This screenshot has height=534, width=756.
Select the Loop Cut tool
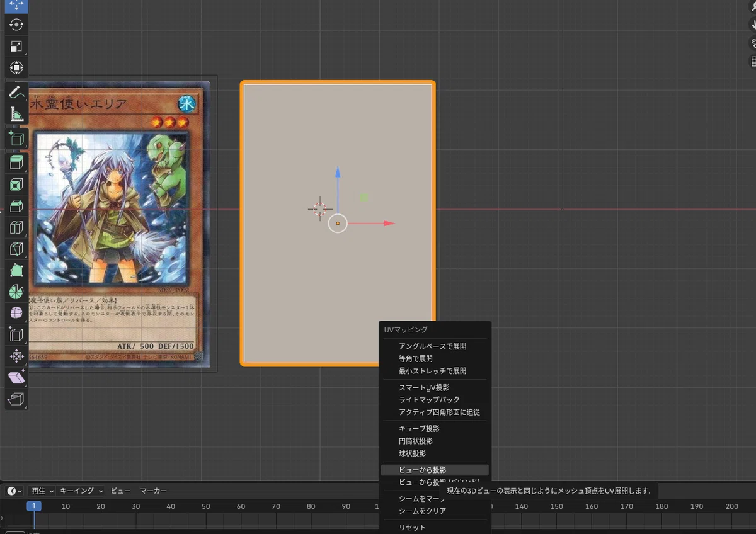click(16, 227)
